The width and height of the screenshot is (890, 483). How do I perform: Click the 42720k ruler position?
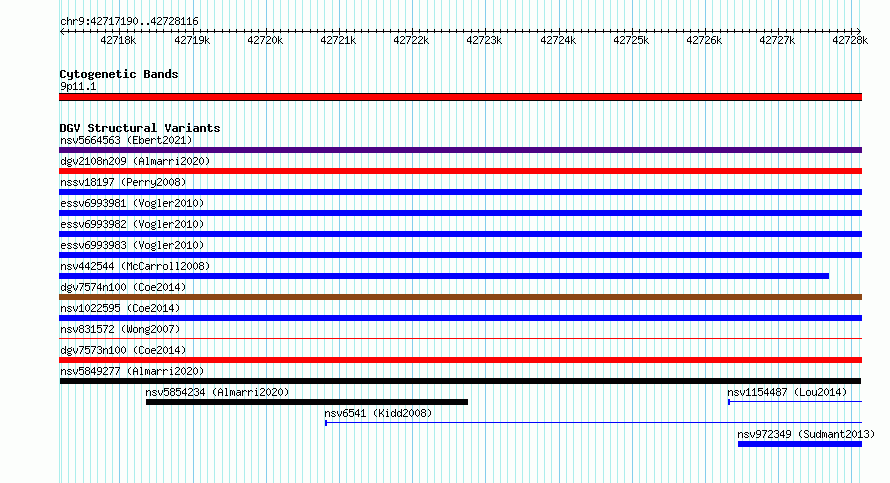[265, 40]
